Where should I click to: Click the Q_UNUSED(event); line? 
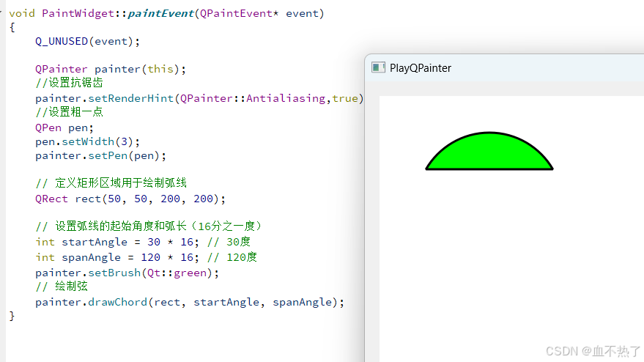point(87,42)
